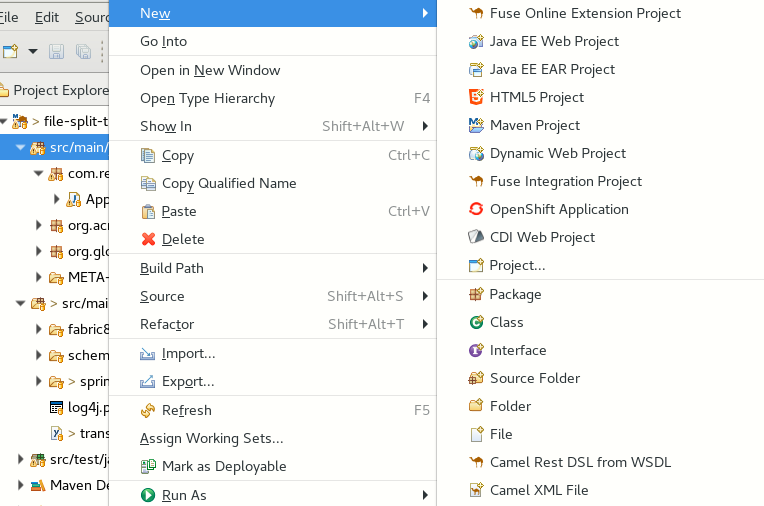Click the Java EE EAR Project icon
Screen dimensions: 764x506
(x=476, y=69)
